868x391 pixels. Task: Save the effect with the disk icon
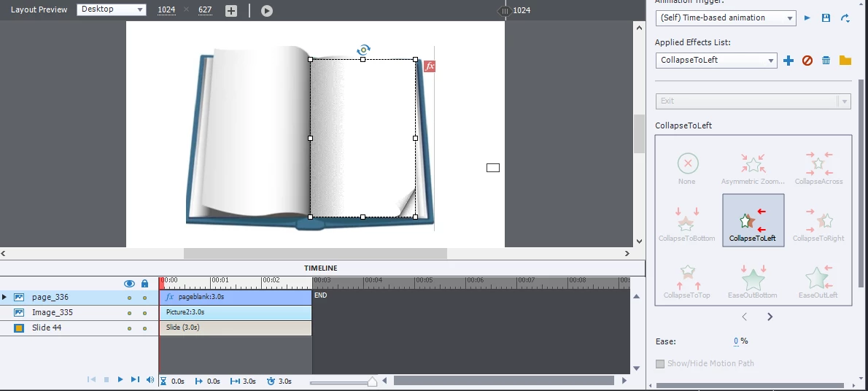(x=826, y=18)
